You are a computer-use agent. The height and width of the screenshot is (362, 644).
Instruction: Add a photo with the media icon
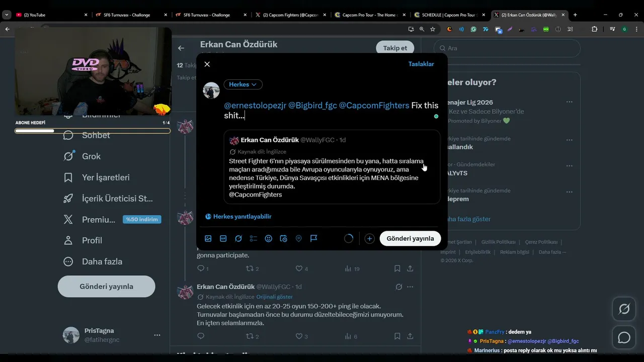point(208,238)
